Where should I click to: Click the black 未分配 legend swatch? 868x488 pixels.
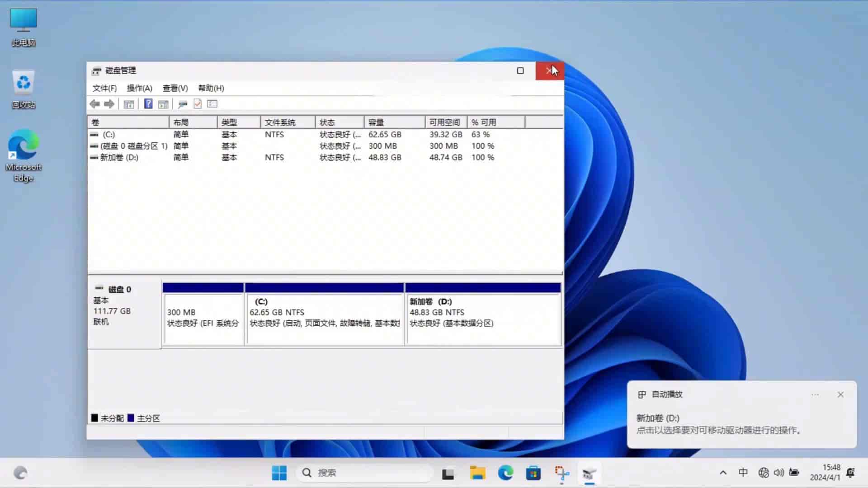click(94, 418)
